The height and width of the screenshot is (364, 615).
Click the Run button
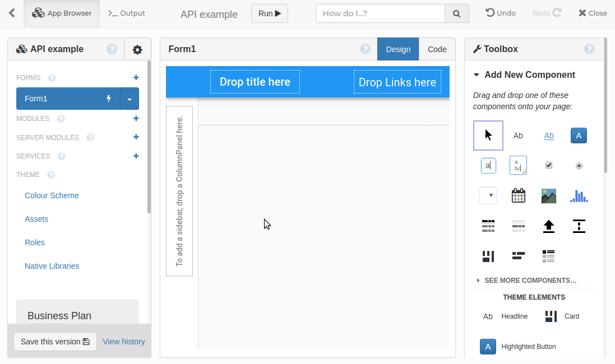(x=270, y=13)
